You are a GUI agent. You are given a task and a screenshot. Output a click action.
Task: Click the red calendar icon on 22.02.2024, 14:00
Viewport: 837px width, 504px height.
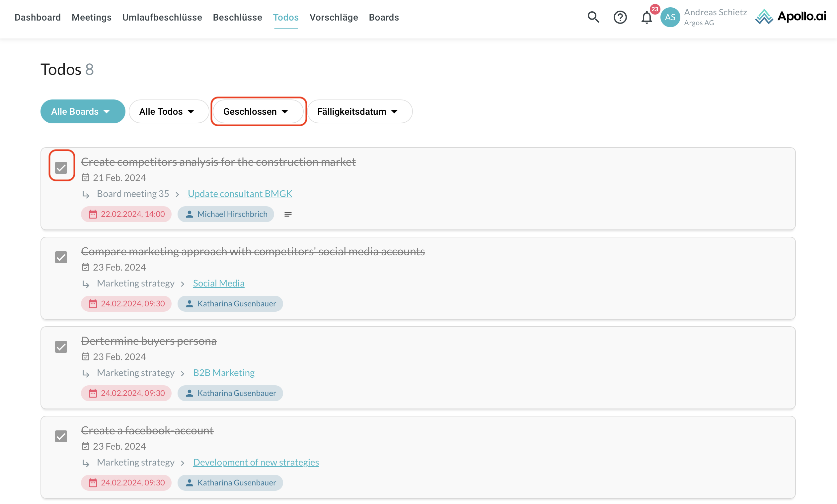93,214
